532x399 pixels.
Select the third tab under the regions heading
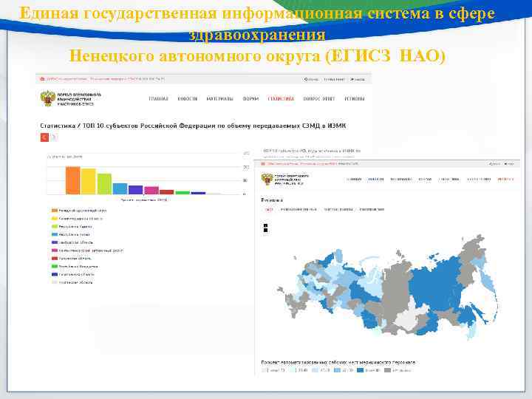[x=338, y=210]
